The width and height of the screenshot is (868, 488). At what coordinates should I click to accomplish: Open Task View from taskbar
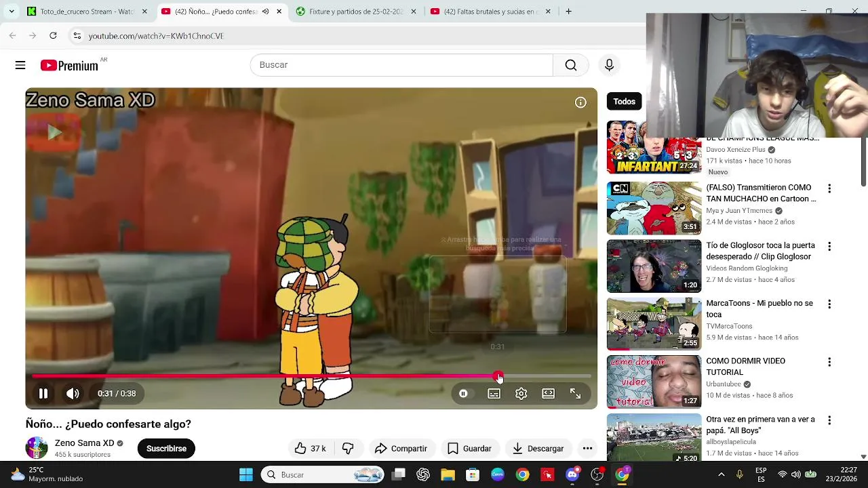pyautogui.click(x=398, y=474)
